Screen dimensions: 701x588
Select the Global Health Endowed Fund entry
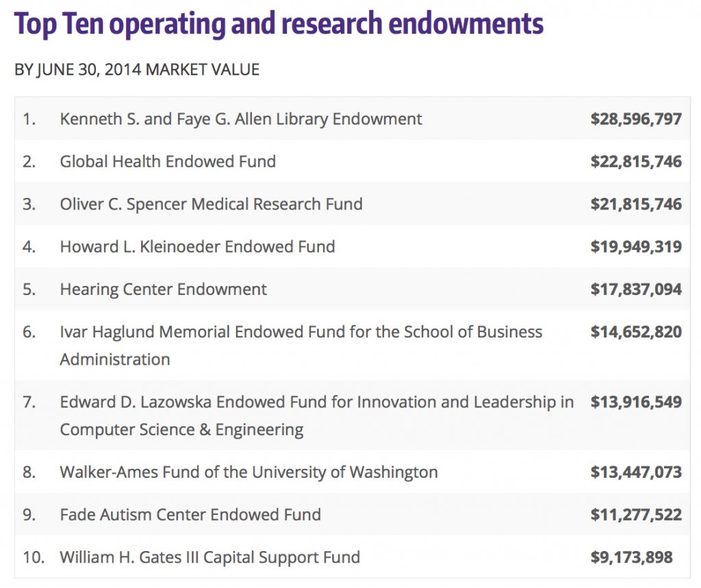[168, 162]
